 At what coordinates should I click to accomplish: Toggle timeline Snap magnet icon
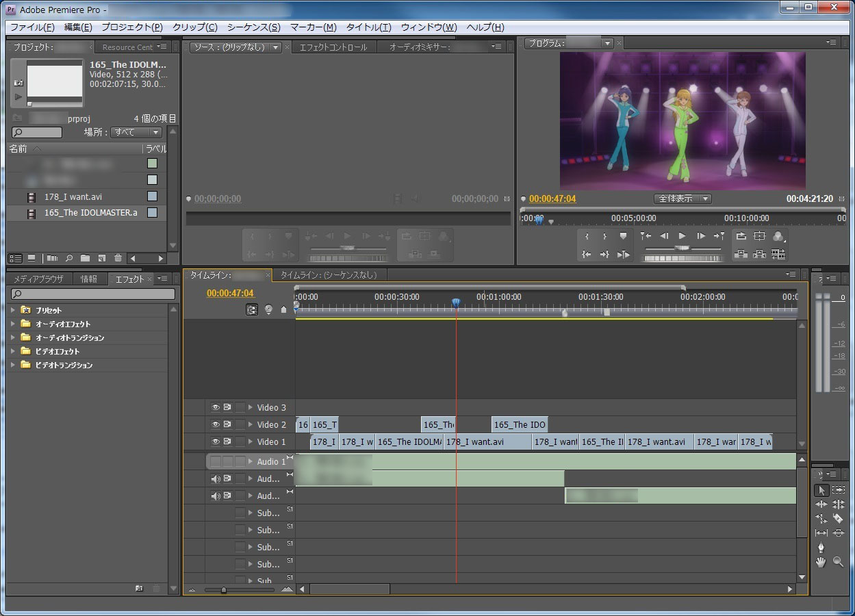click(x=253, y=309)
